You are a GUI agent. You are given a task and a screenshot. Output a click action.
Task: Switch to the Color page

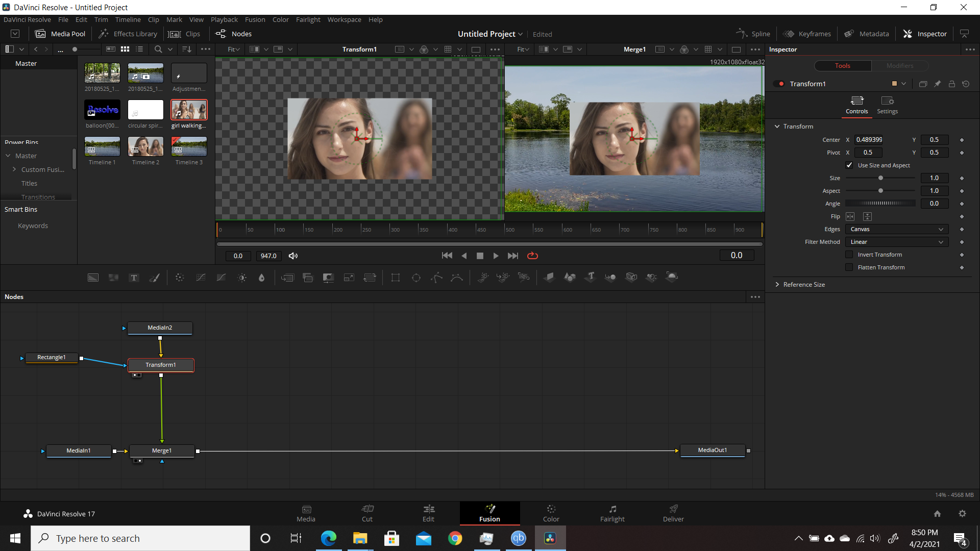click(x=551, y=513)
